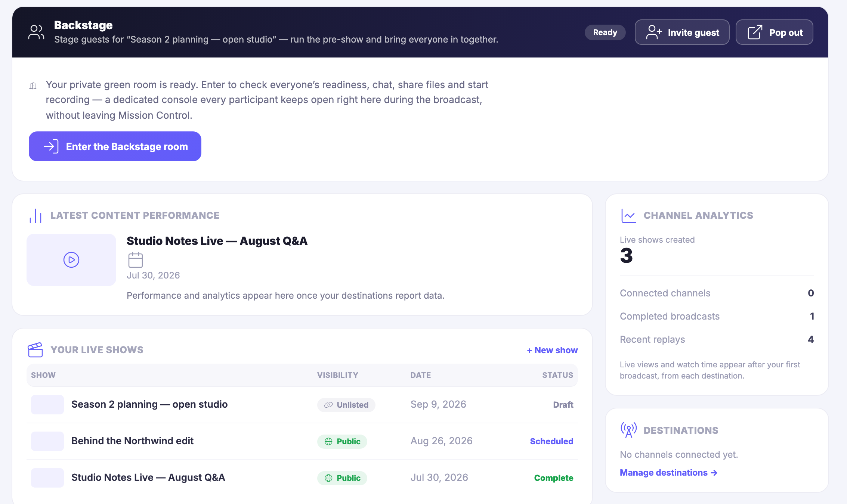Viewport: 847px width, 504px height.
Task: Create a new show with + New show
Action: pyautogui.click(x=552, y=350)
